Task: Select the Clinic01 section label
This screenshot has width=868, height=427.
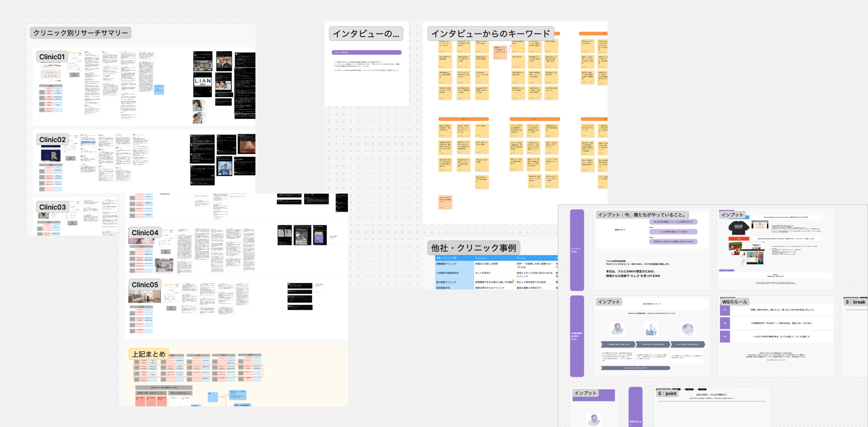Action: pos(52,57)
